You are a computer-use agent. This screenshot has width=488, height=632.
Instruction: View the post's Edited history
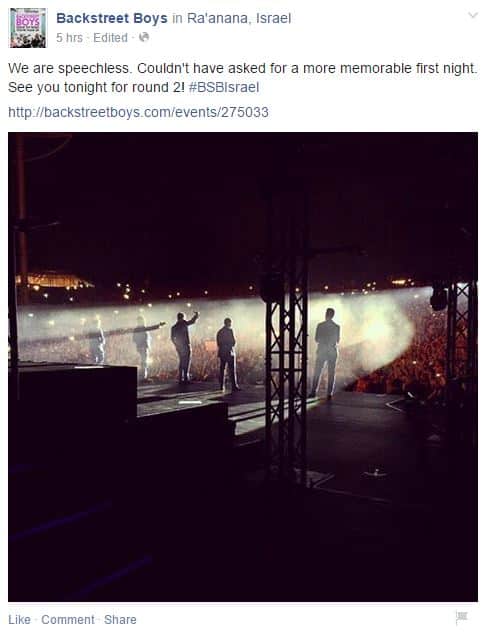(110, 38)
